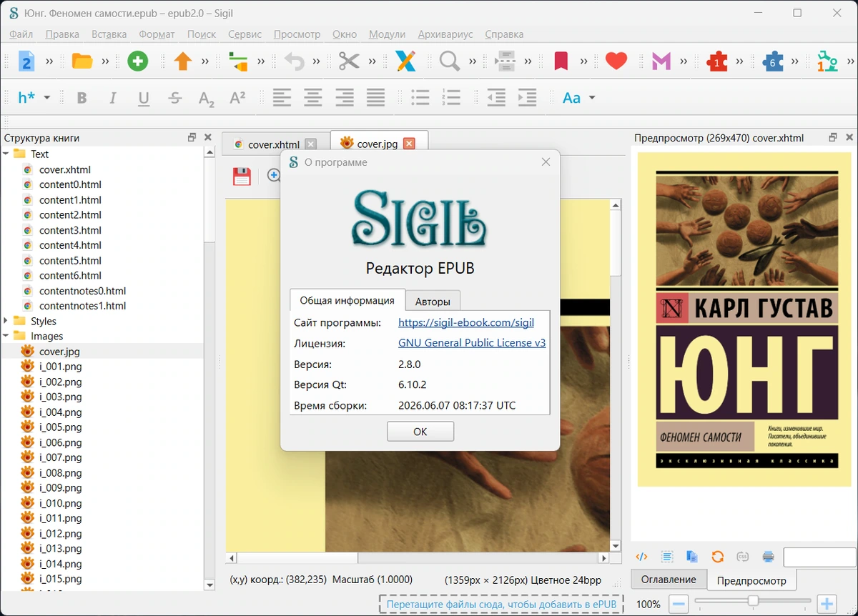Screen dimensions: 858x616
Task: Apply subscript formatting
Action: [206, 99]
